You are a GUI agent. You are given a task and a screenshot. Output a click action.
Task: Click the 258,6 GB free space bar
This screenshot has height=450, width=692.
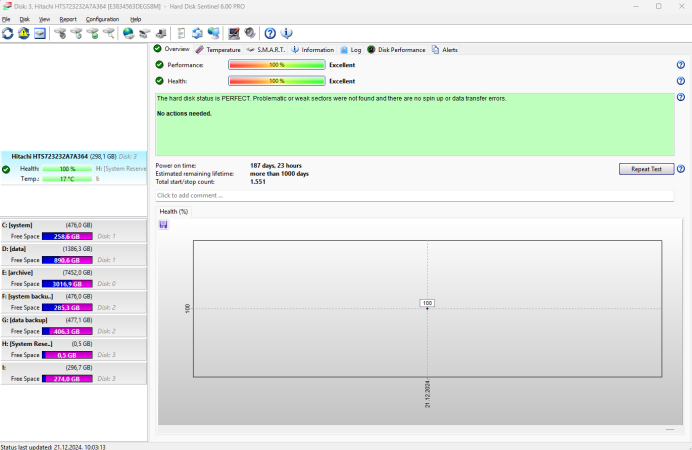[x=67, y=236]
